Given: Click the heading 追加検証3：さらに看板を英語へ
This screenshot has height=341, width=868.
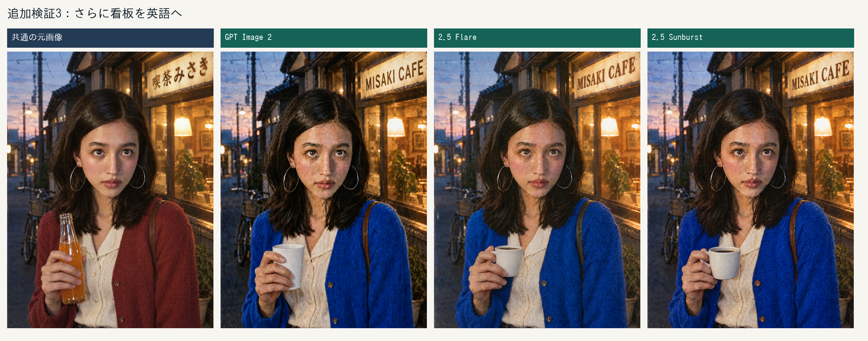Looking at the screenshot, I should (x=95, y=14).
